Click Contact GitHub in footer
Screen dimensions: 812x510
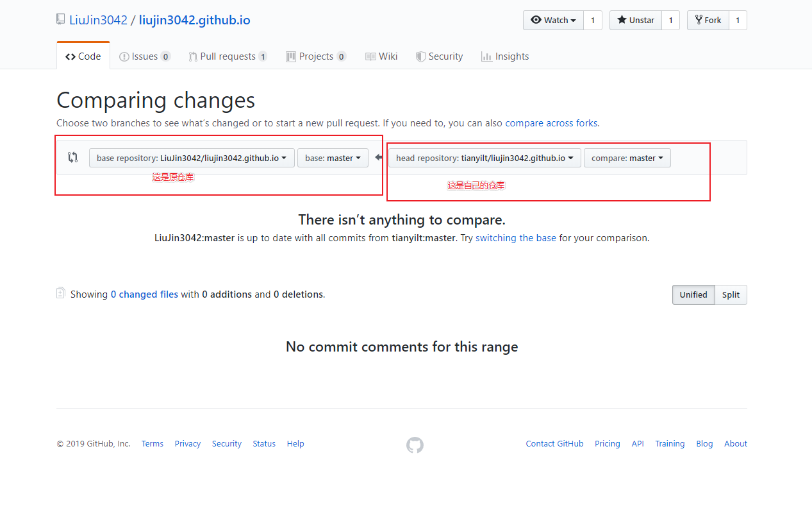[x=555, y=444]
